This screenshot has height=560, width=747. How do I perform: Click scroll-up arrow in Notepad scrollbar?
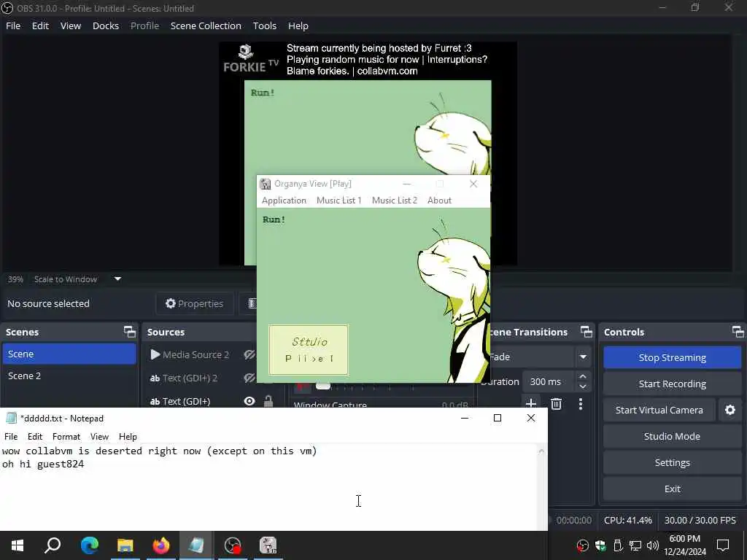pyautogui.click(x=542, y=451)
